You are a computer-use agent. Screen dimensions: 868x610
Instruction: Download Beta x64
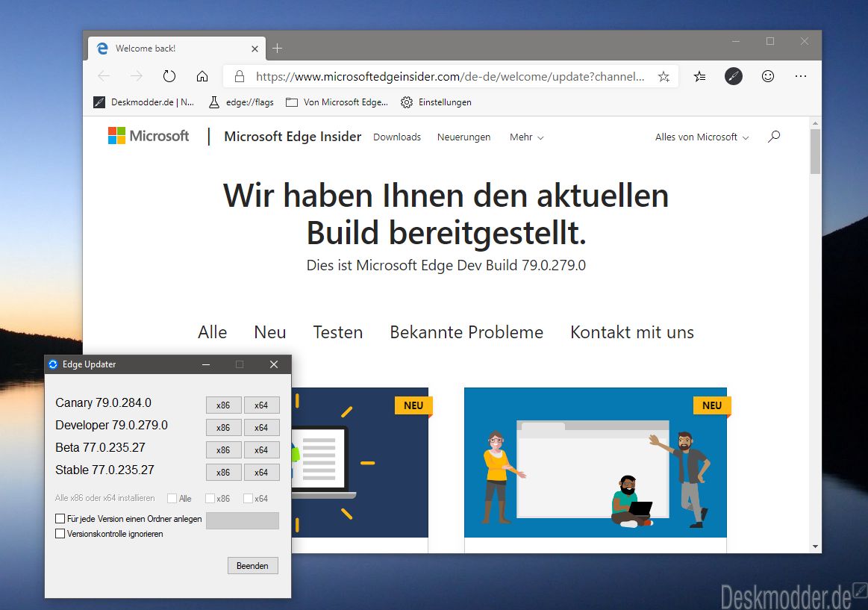[x=261, y=450]
